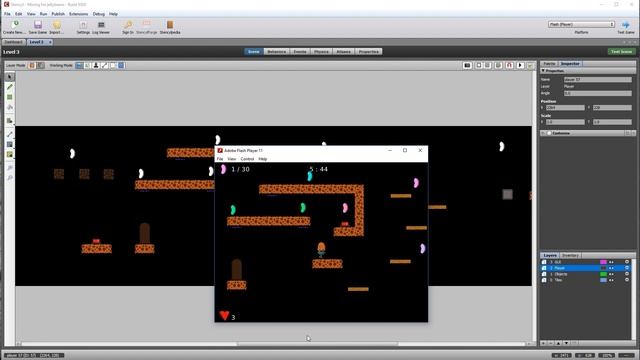Select the green fill tool
Screen dimensions: 640x360
click(10, 97)
